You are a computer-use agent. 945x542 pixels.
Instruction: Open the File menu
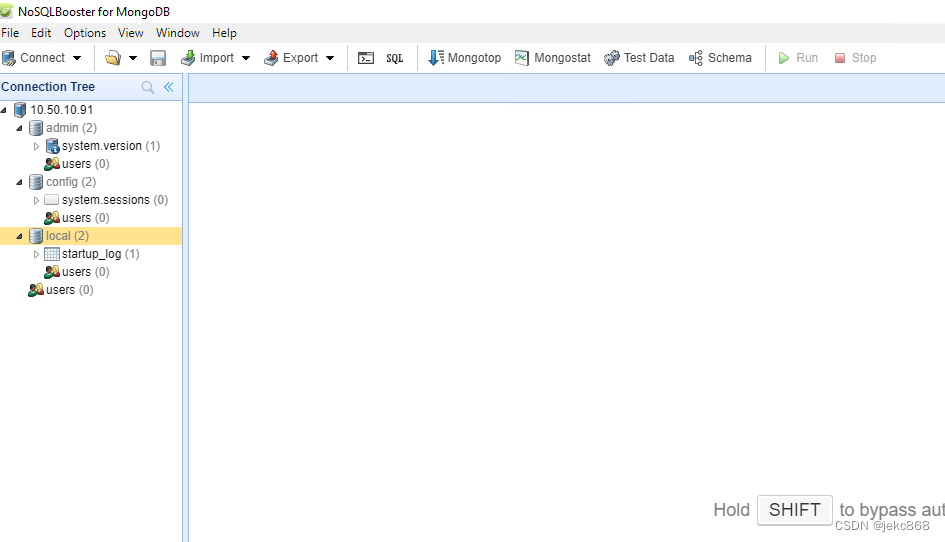(10, 33)
